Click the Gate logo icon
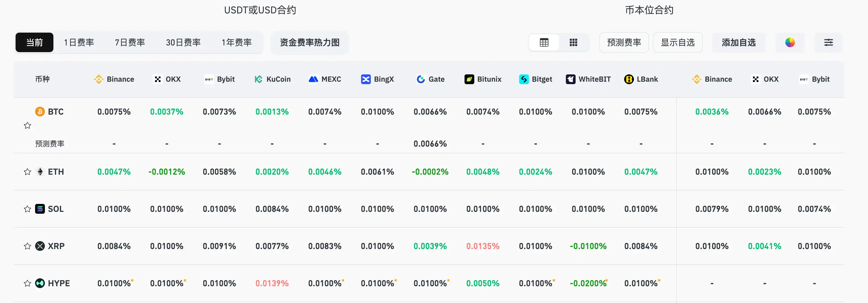This screenshot has height=303, width=868. pos(421,79)
